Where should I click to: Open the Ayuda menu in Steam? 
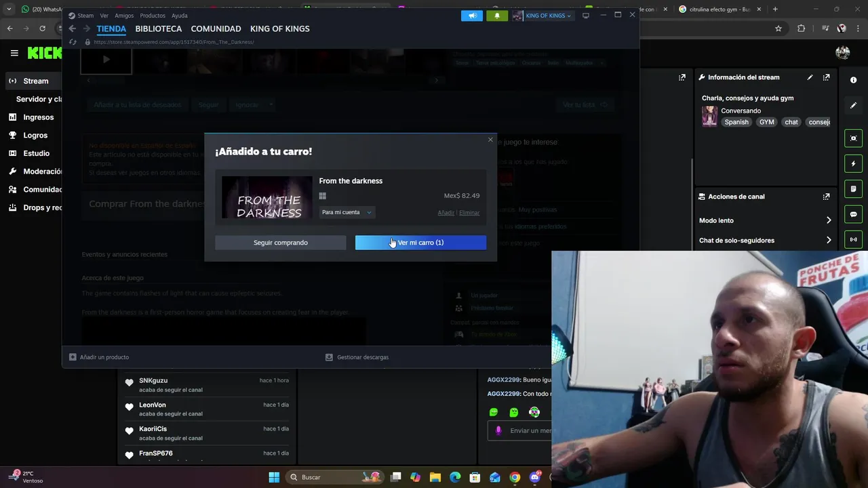(179, 16)
